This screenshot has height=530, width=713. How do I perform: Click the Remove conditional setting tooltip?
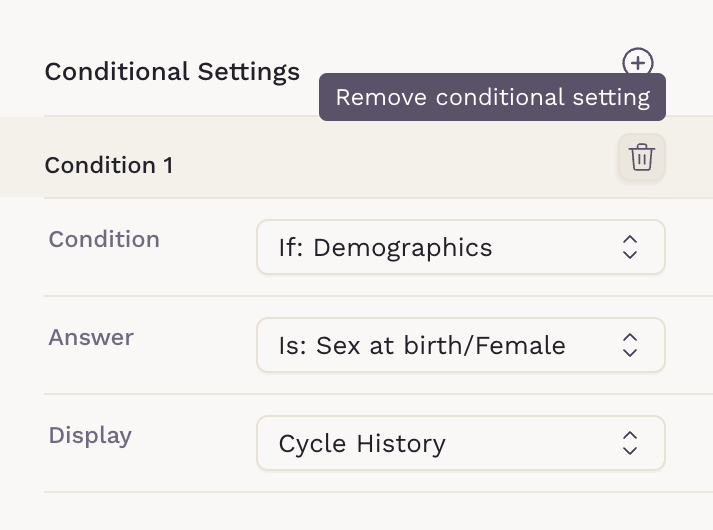[492, 98]
